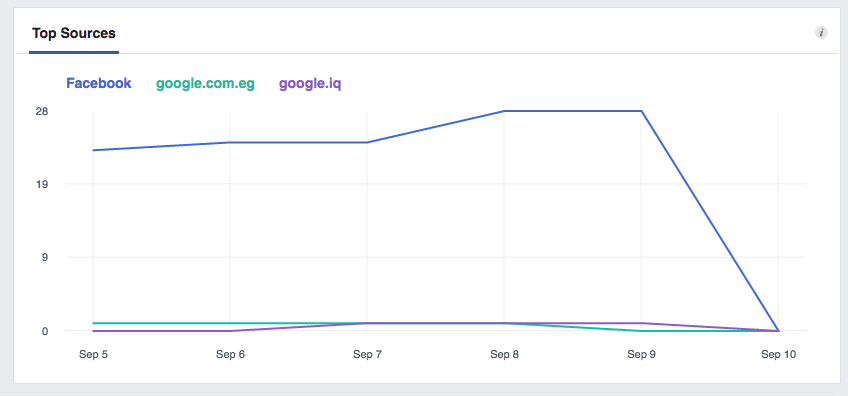Click the Sep 10 axis label
The height and width of the screenshot is (396, 848).
coord(779,354)
